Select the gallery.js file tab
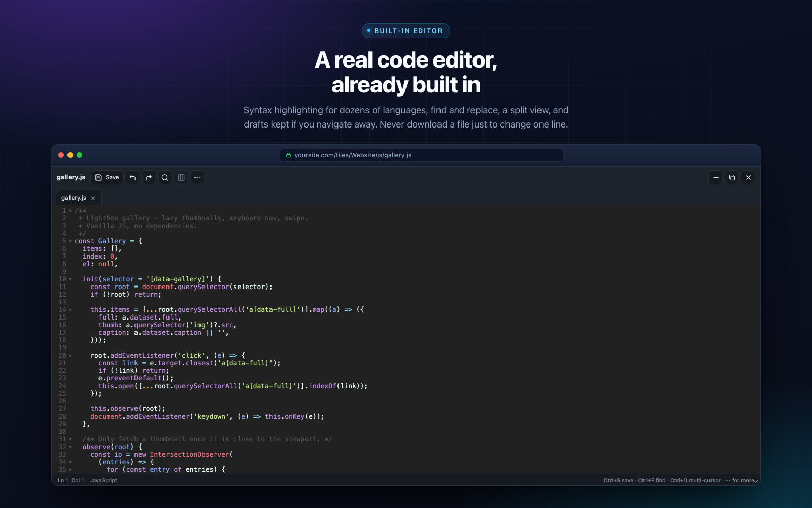The width and height of the screenshot is (812, 508). 79,198
